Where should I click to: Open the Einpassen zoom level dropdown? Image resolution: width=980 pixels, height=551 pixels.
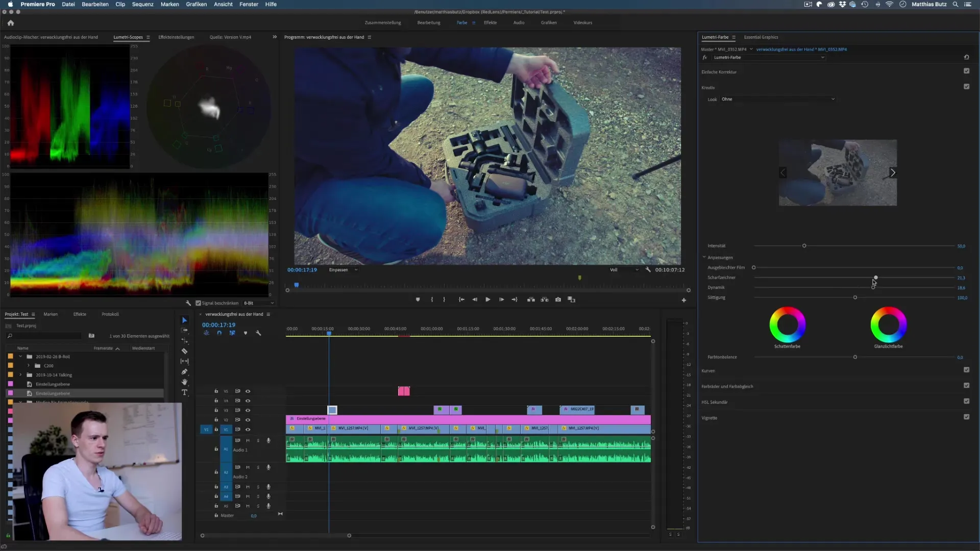coord(343,270)
